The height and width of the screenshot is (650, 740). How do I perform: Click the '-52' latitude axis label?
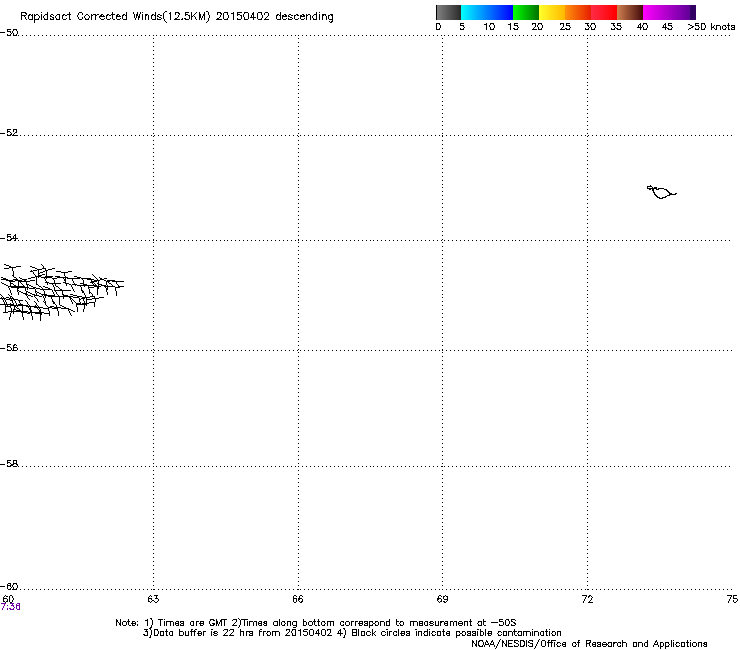9,133
